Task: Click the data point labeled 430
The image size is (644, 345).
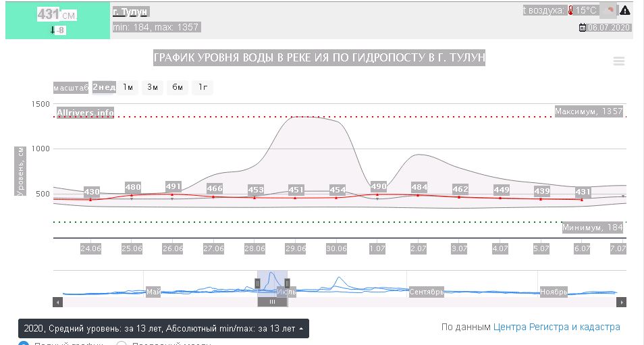Action: point(90,200)
